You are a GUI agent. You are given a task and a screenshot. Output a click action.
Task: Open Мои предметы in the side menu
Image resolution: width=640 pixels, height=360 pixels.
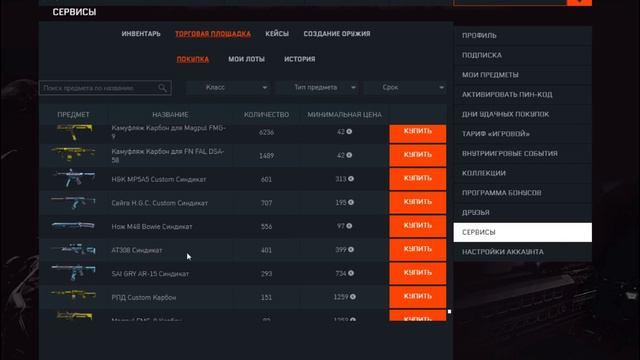[x=522, y=75]
